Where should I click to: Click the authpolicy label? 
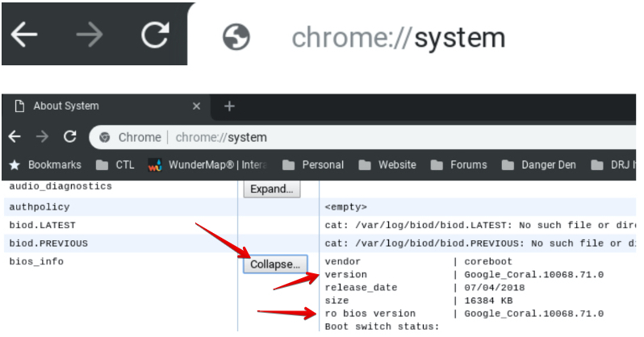click(40, 207)
